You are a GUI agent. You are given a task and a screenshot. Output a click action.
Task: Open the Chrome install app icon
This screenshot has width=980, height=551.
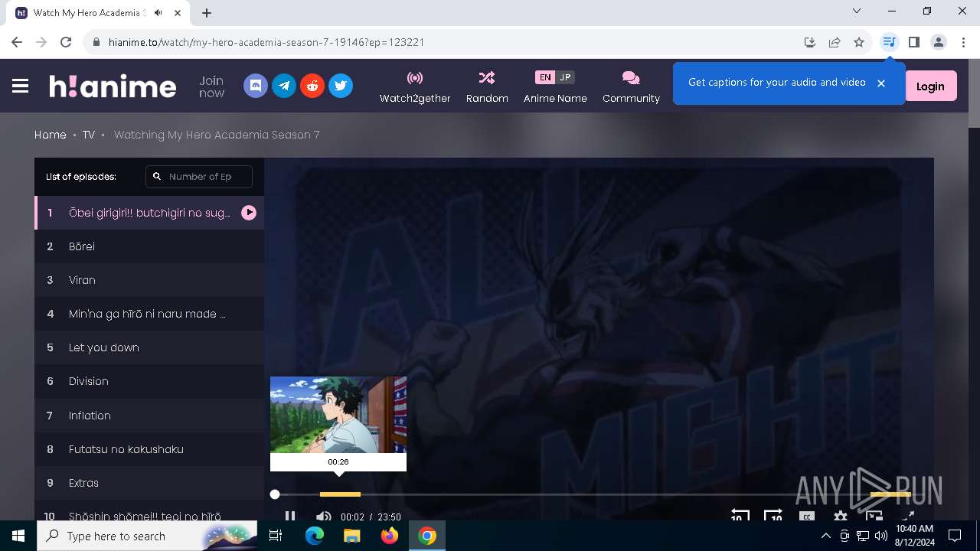click(810, 42)
